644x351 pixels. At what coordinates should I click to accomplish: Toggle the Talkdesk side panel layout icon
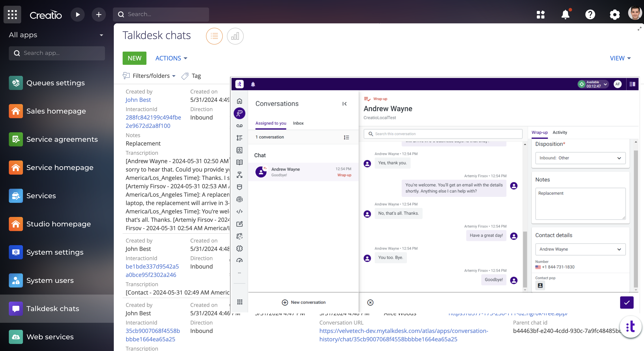click(633, 84)
